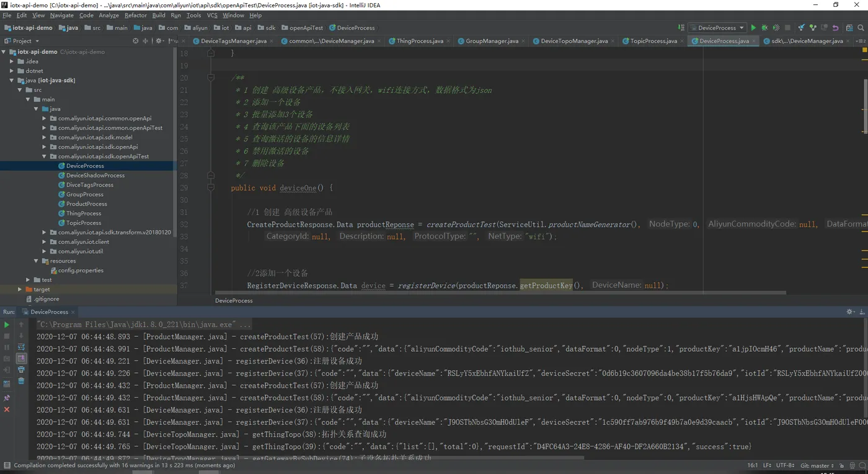
Task: Open Project panel settings gear
Action: tap(159, 41)
